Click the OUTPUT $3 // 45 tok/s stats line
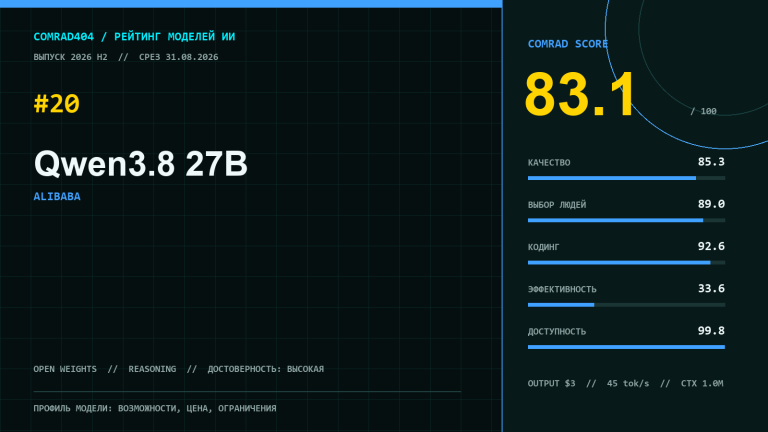768x432 pixels. [625, 384]
